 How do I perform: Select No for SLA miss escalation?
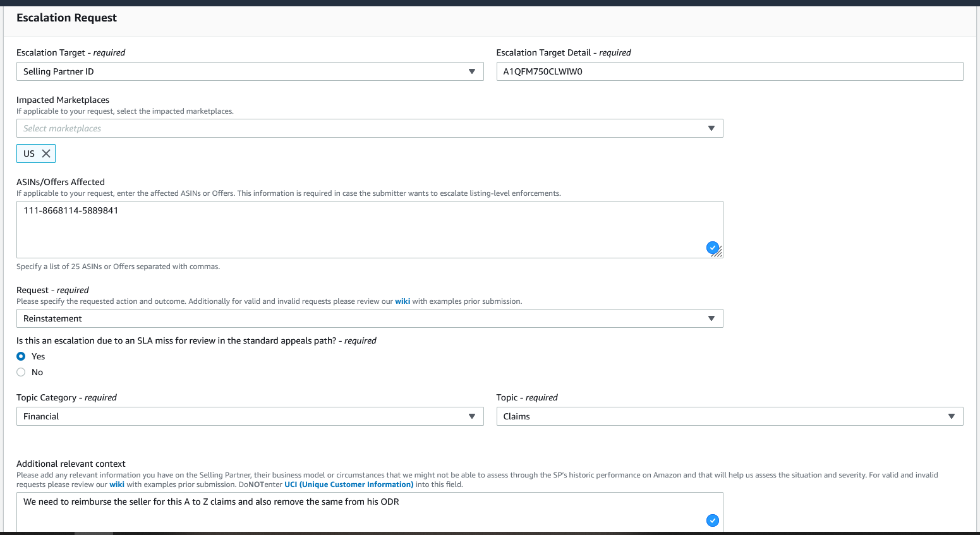pos(21,372)
